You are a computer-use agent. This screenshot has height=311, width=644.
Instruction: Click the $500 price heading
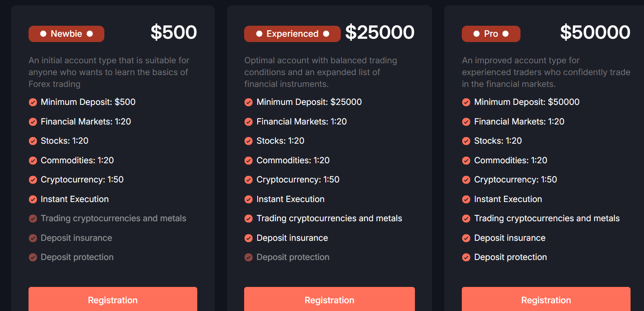pos(174,32)
